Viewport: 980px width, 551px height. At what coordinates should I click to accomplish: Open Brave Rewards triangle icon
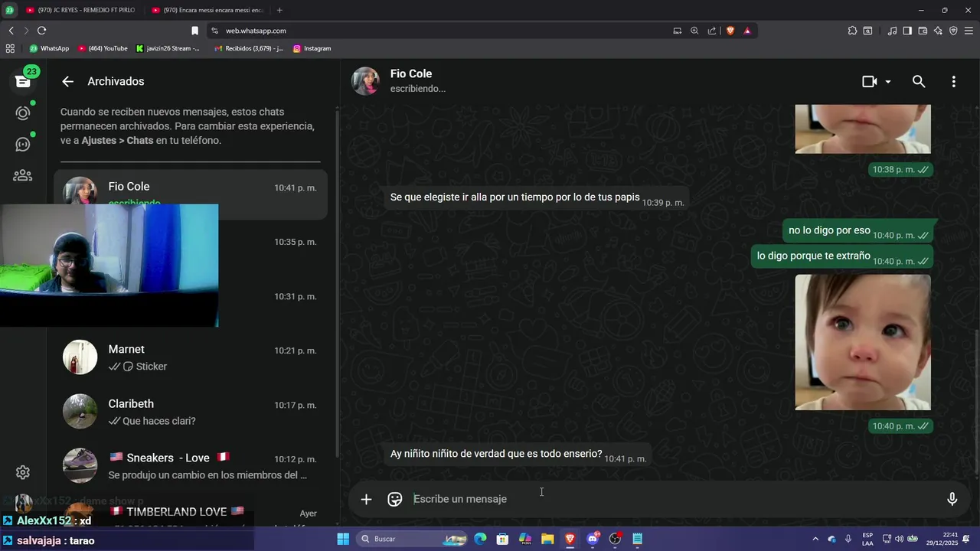[747, 31]
